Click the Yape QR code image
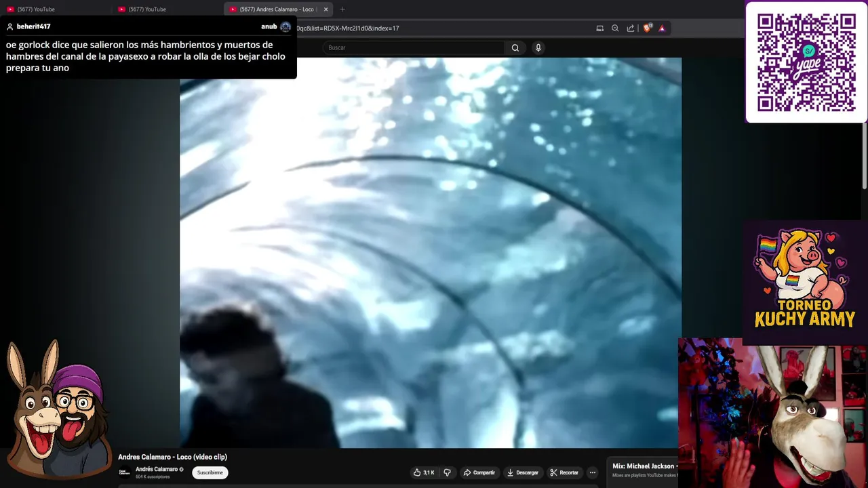Image resolution: width=868 pixels, height=488 pixels. (806, 62)
